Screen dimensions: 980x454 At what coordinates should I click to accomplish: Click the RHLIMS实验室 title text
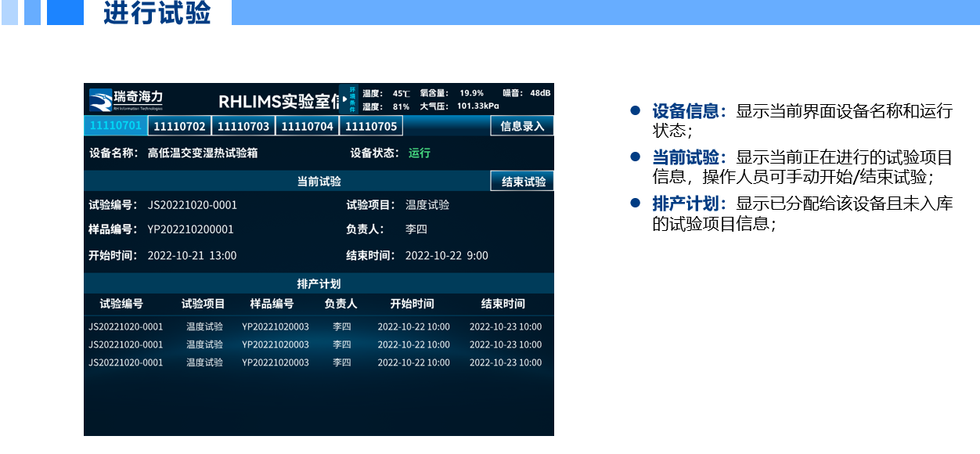coord(279,101)
